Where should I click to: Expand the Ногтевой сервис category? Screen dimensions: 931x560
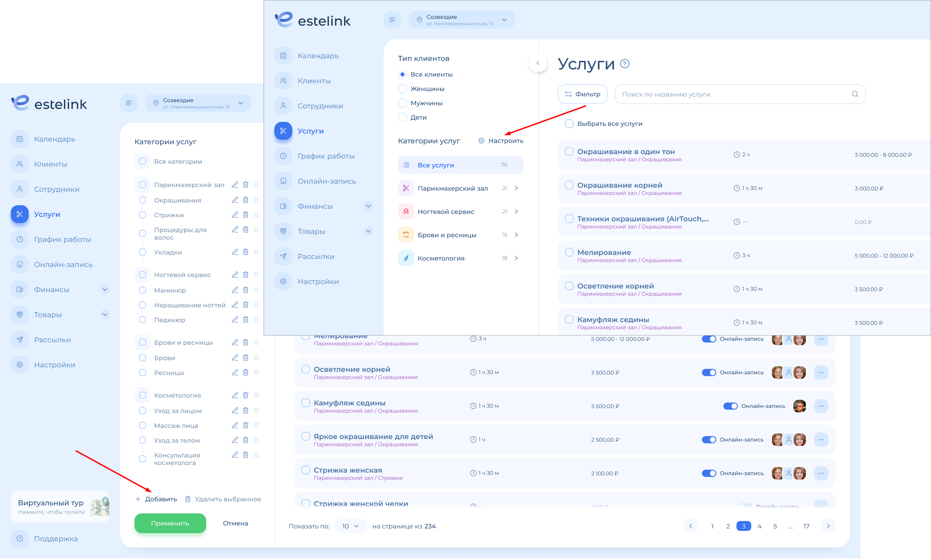click(516, 211)
